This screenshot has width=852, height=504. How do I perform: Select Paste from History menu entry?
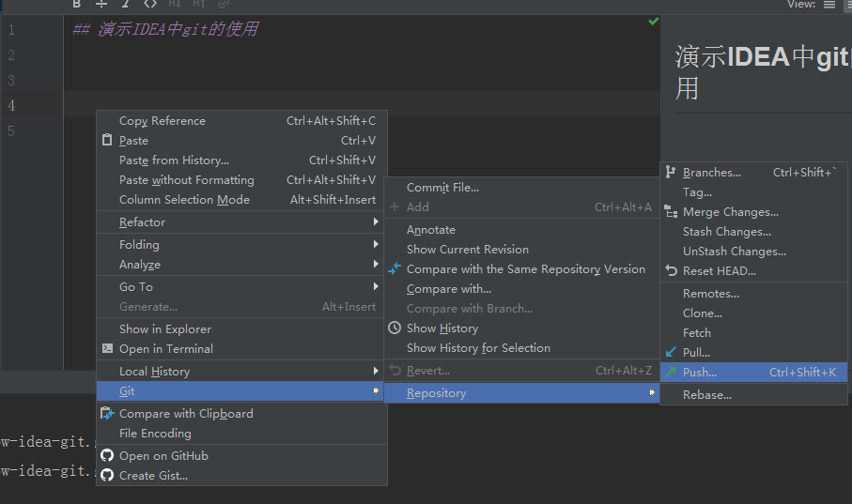(x=241, y=160)
